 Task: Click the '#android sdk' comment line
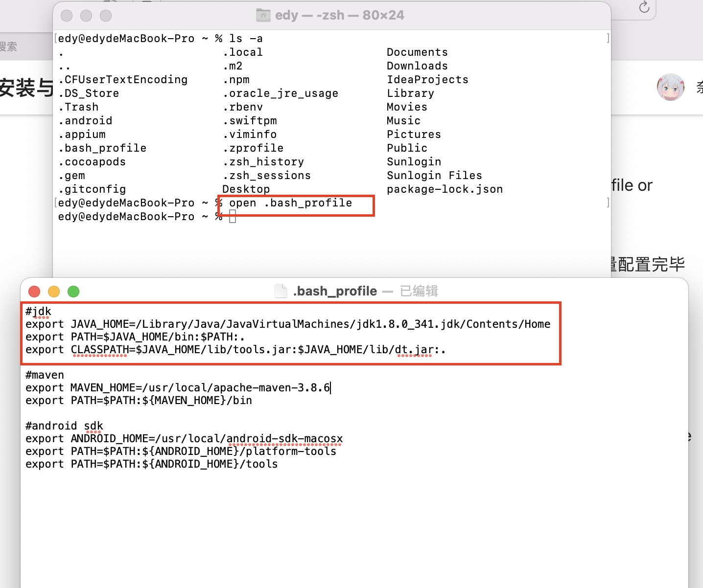click(64, 426)
